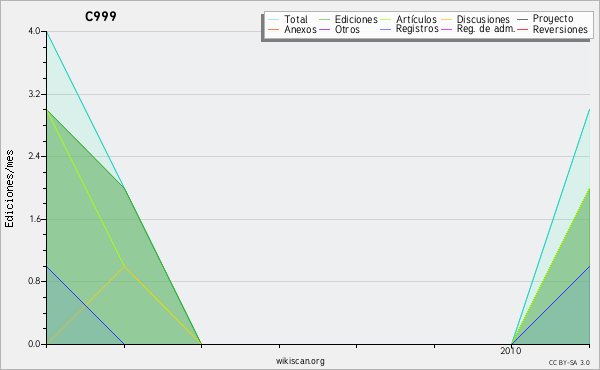
Task: Click the red Reversiones legend line swatch
Action: click(522, 29)
